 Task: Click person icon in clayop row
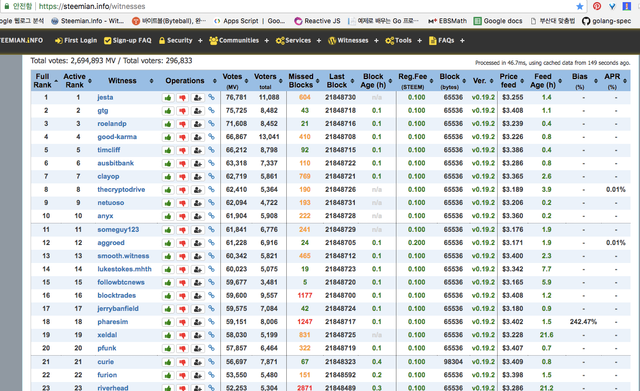click(x=198, y=177)
